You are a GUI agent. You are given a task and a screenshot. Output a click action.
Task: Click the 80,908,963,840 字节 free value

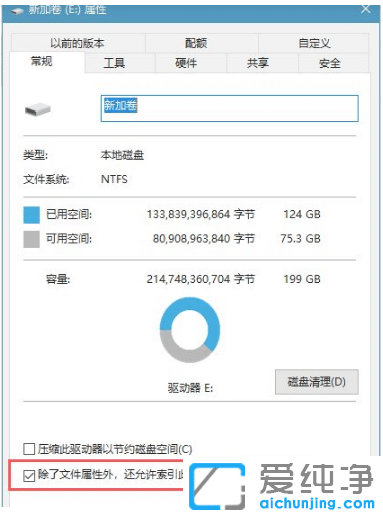pos(204,238)
